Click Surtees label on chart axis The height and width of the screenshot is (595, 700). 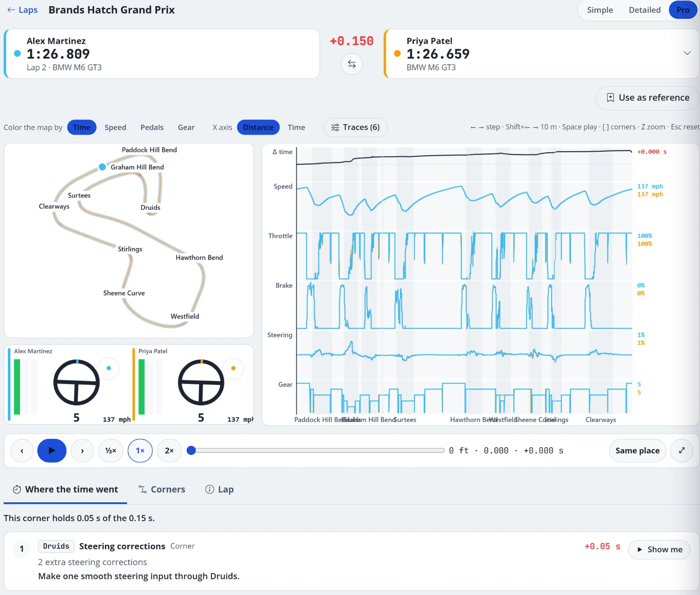(x=405, y=420)
